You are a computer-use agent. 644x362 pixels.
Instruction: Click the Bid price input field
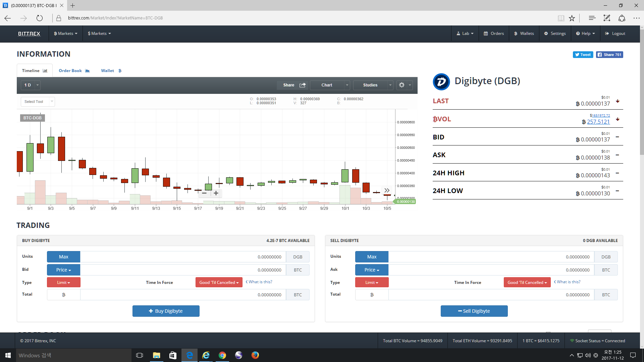click(183, 270)
